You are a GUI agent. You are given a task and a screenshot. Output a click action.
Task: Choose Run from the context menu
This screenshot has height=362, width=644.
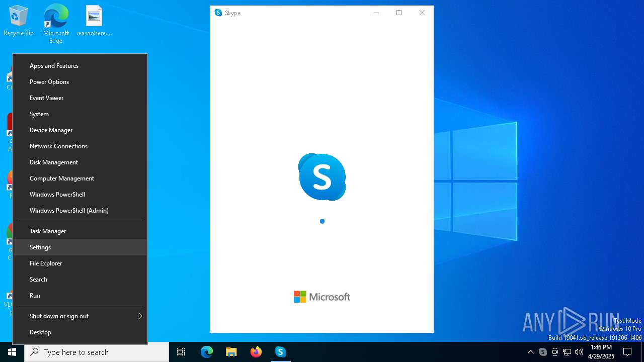[80, 296]
